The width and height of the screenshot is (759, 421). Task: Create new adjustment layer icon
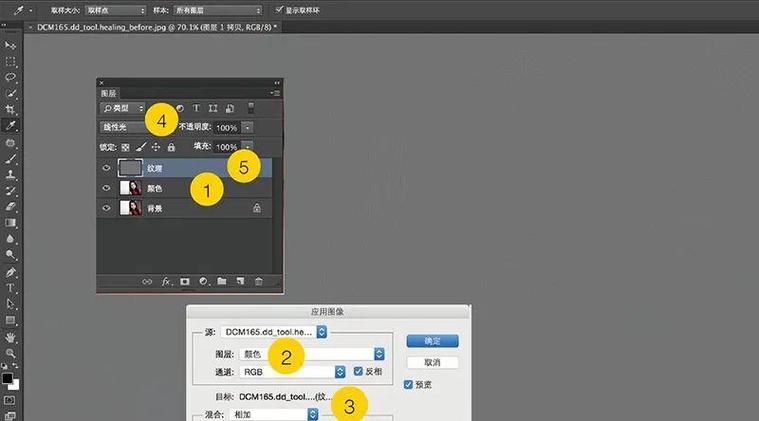pyautogui.click(x=203, y=281)
